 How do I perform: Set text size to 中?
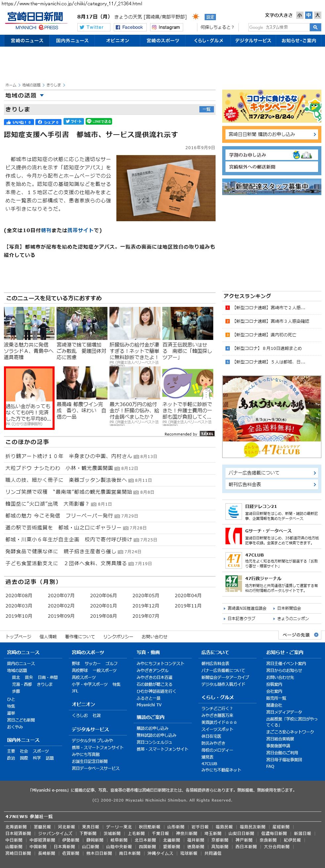(308, 15)
